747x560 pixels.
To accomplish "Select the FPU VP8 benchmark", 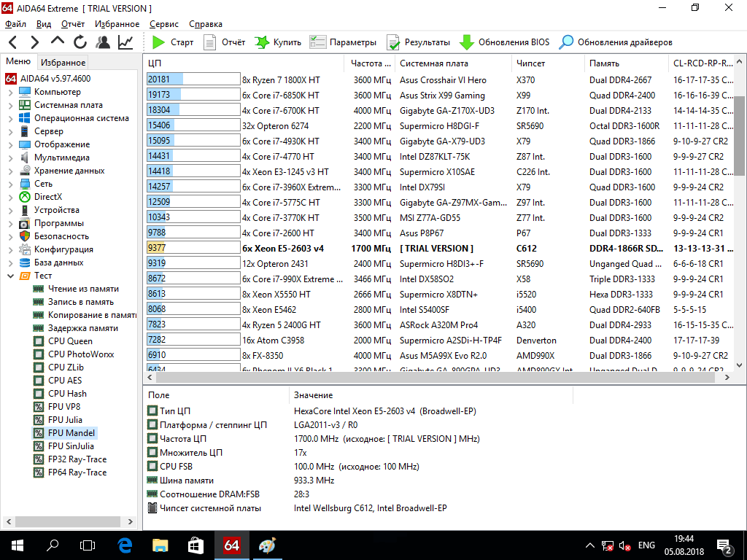I will tap(64, 407).
